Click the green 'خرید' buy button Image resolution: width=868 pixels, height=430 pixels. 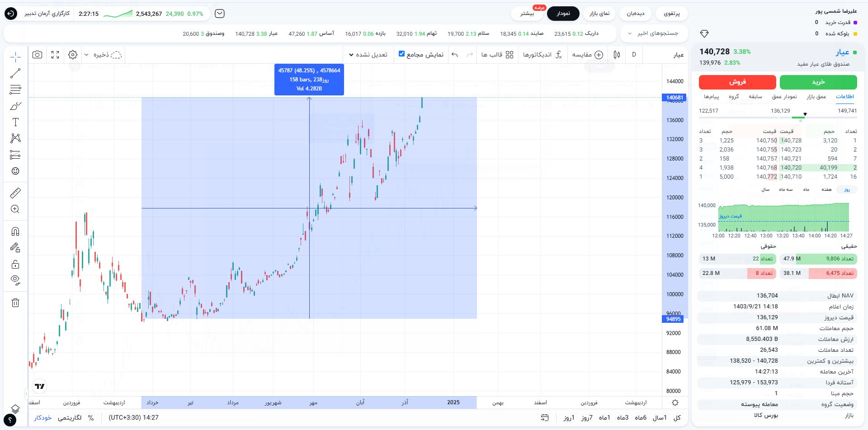pyautogui.click(x=818, y=82)
